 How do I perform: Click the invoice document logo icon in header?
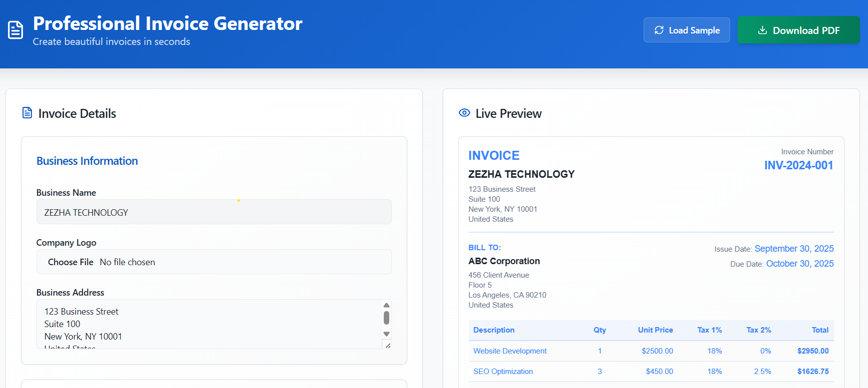point(15,30)
